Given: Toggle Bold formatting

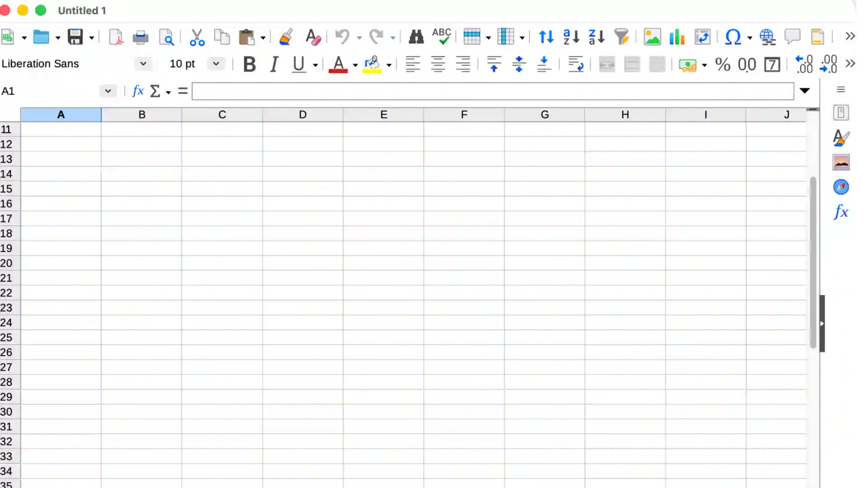Looking at the screenshot, I should coord(250,64).
